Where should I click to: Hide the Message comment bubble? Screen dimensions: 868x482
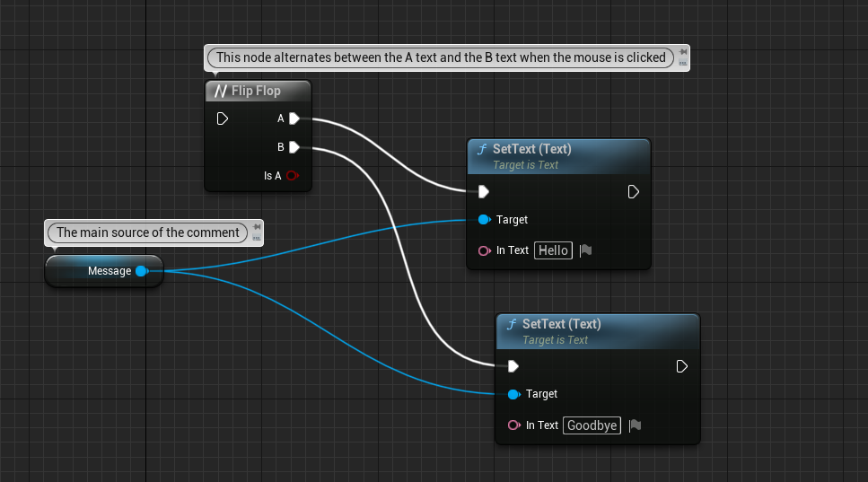point(257,238)
